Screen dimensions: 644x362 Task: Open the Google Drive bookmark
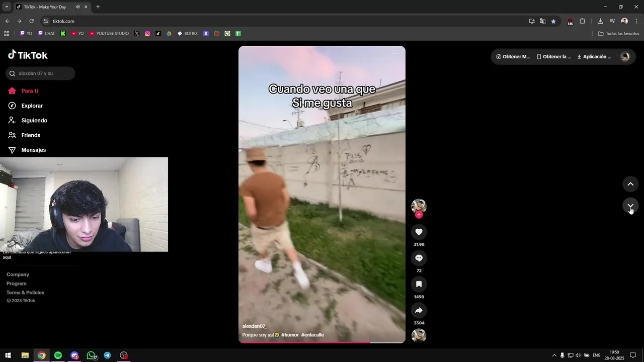[x=169, y=34]
